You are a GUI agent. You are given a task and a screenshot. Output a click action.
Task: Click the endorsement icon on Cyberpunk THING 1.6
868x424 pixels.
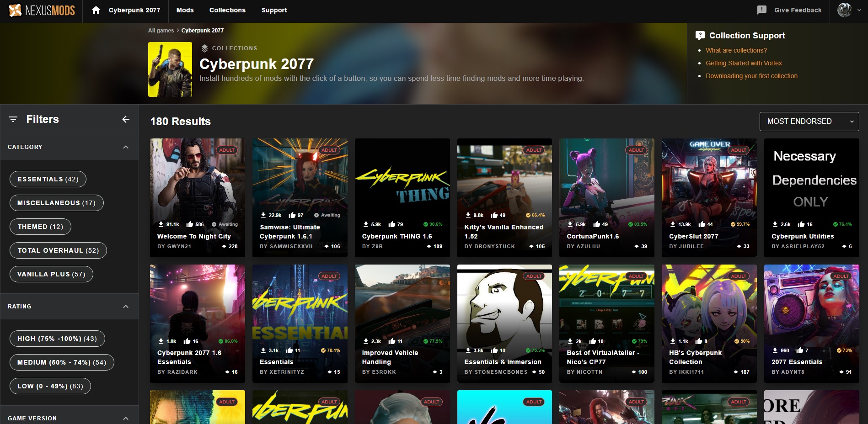(x=392, y=224)
